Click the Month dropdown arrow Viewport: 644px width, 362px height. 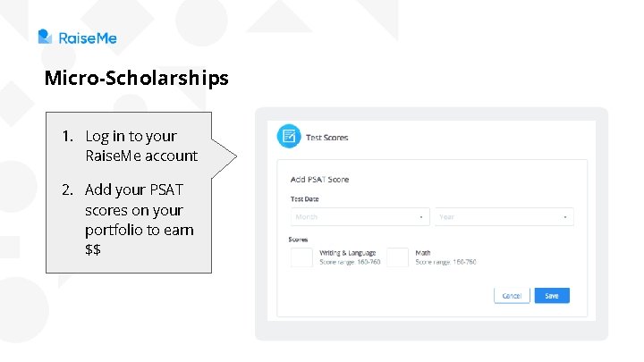pyautogui.click(x=420, y=216)
